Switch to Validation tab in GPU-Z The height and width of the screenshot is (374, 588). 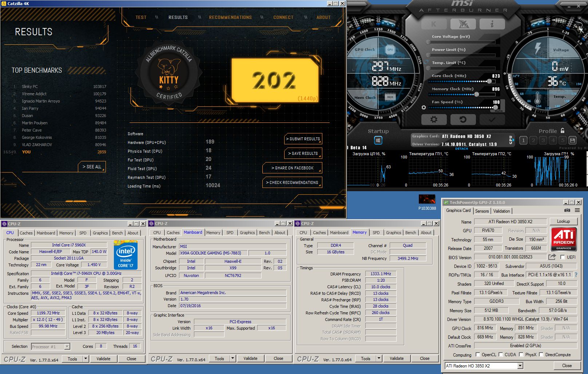pos(501,211)
